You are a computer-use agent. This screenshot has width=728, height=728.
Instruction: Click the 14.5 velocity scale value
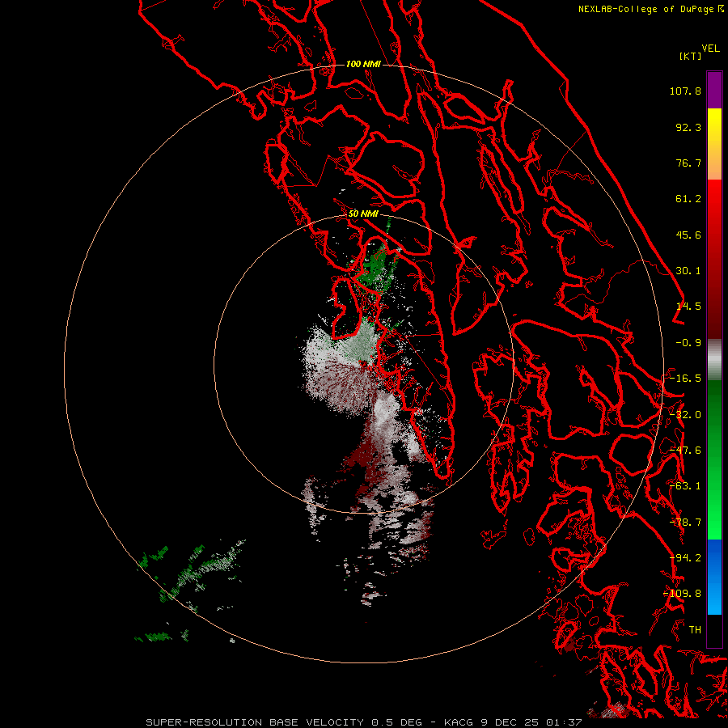(x=688, y=307)
